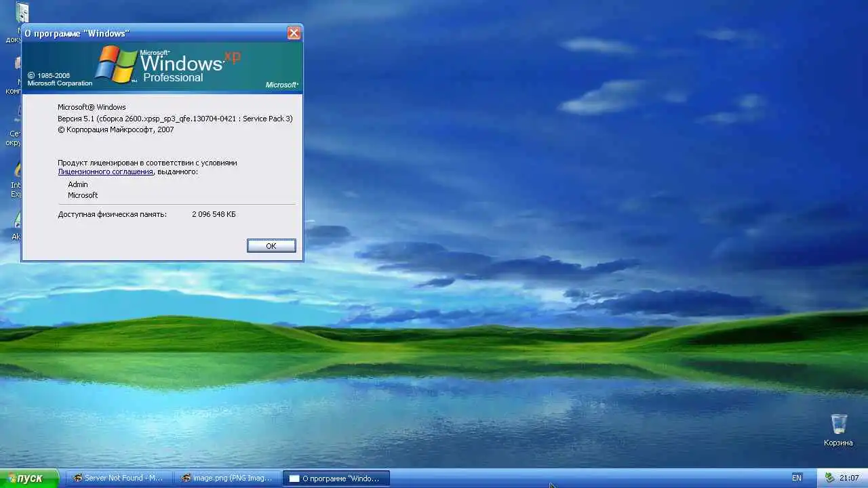Open the Корзина recycle bin icon
Image resolution: width=868 pixels, height=488 pixels.
click(x=839, y=429)
